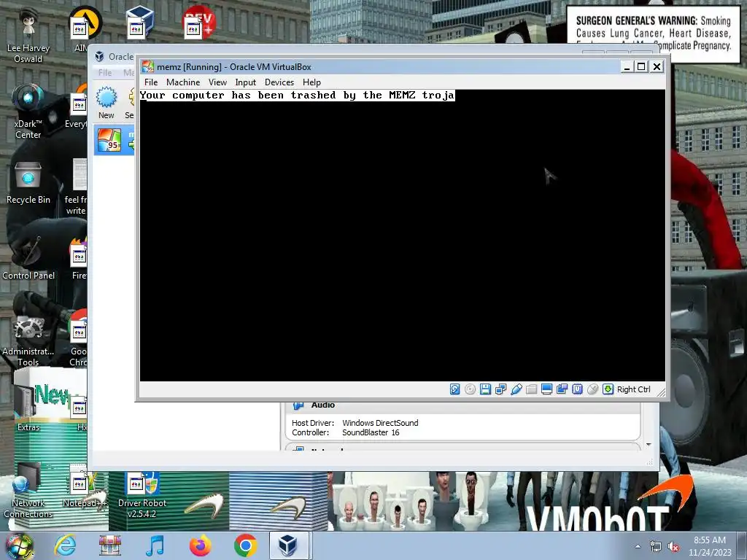Click the floppy disk indicator in VM status bar
This screenshot has width=747, height=560.
click(485, 389)
